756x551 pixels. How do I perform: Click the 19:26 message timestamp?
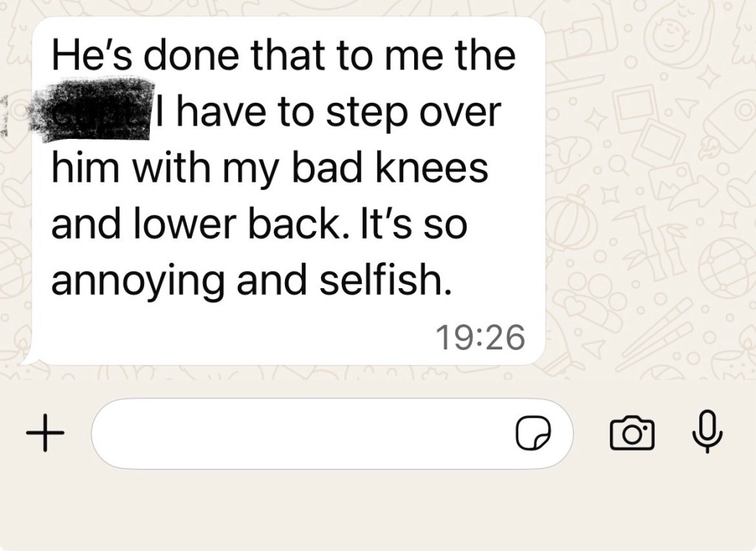tap(480, 337)
